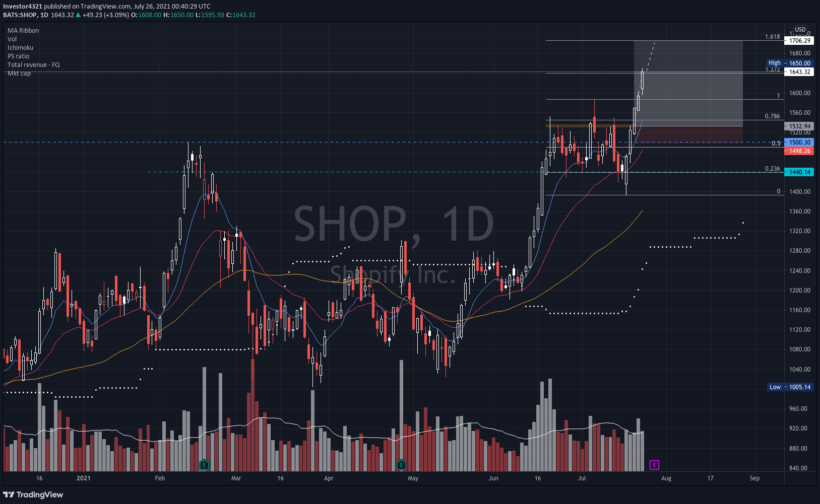Image resolution: width=820 pixels, height=504 pixels.
Task: Select the PS ratio indicator label
Action: tap(19, 56)
